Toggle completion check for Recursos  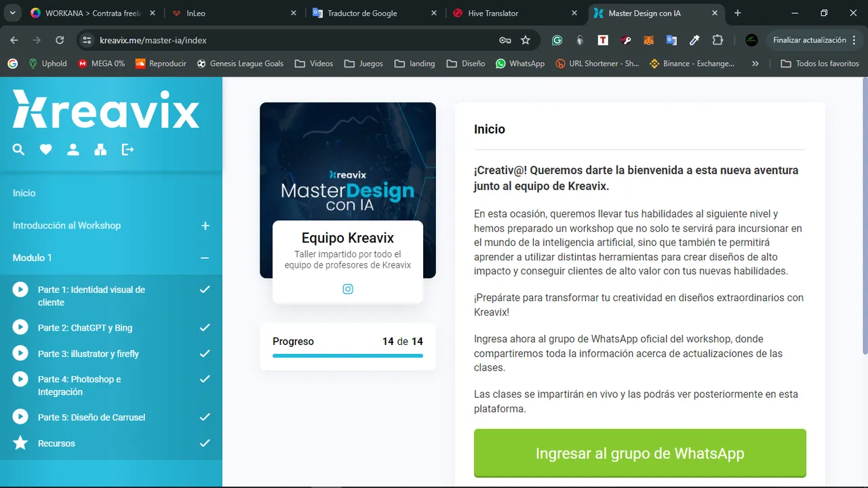[204, 443]
